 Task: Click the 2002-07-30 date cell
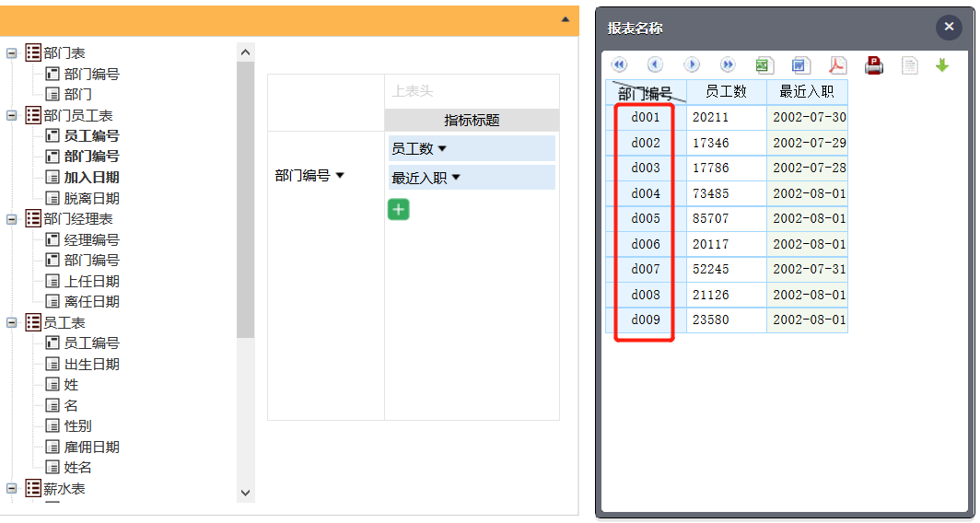pos(808,118)
